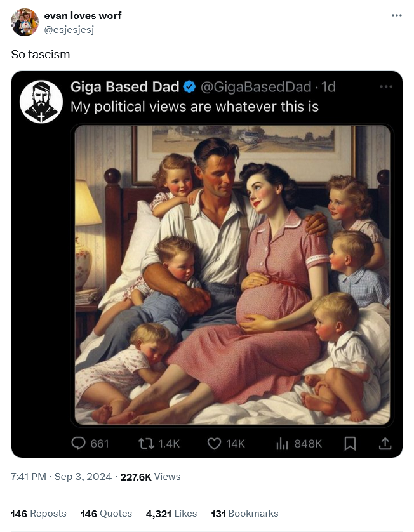Bookmark the quoted post with the bookmark icon
The image size is (414, 532).
click(x=350, y=444)
